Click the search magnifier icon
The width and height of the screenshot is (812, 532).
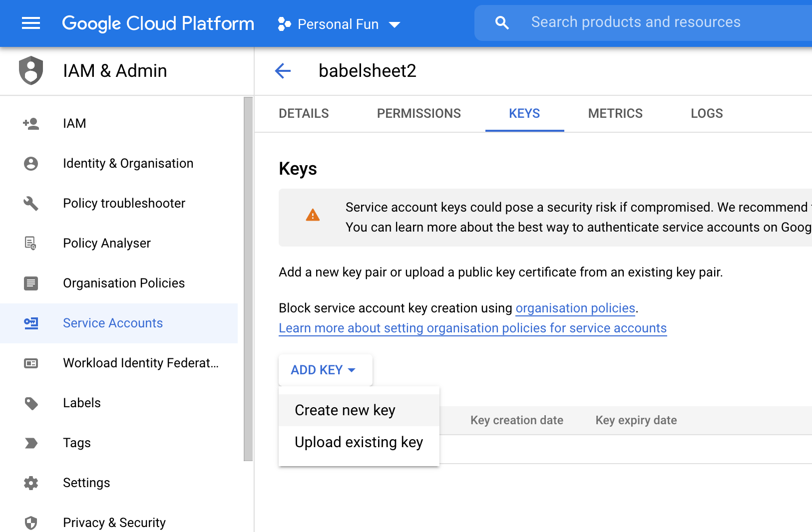[x=501, y=23]
